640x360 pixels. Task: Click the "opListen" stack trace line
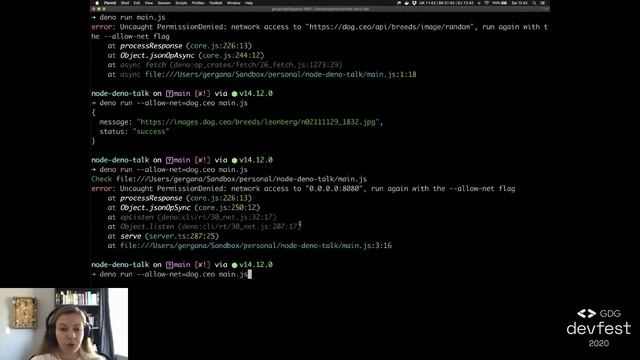192,217
